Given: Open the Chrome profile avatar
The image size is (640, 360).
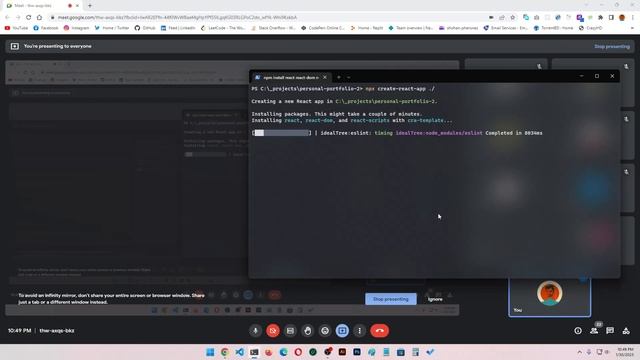Looking at the screenshot, I should pos(622,18).
